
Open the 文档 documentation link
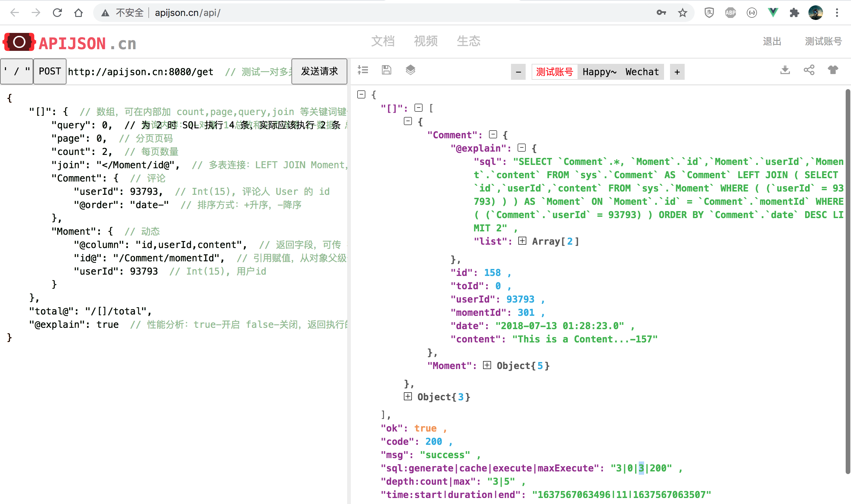tap(383, 41)
